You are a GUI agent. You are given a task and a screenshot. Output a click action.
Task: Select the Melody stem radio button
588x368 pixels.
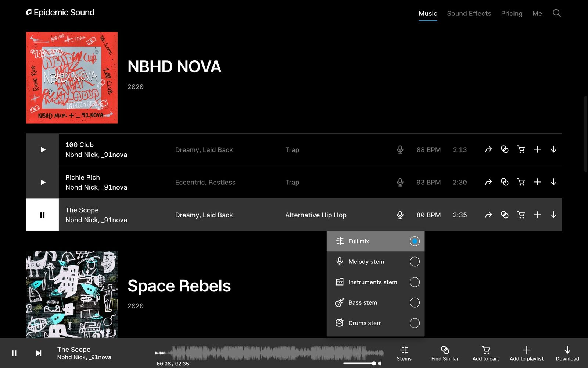point(414,262)
